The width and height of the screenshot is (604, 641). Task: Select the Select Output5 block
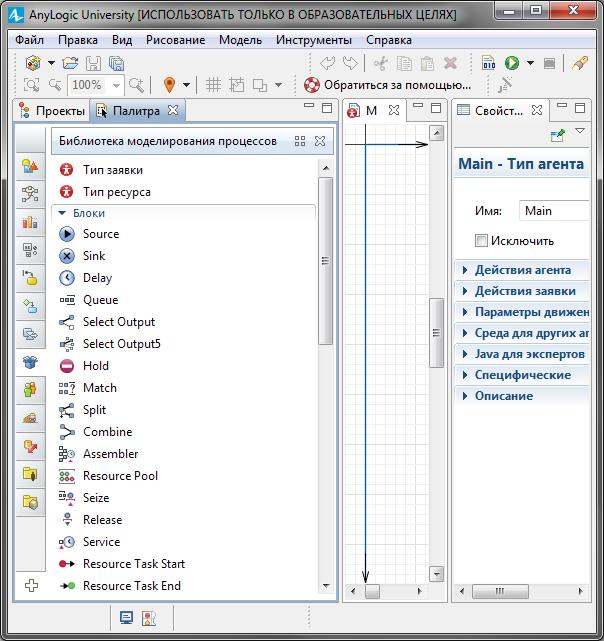pyautogui.click(x=121, y=344)
